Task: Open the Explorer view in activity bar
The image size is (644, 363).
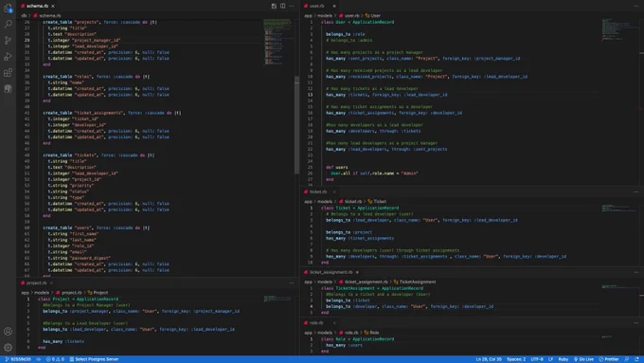Action: tap(8, 8)
